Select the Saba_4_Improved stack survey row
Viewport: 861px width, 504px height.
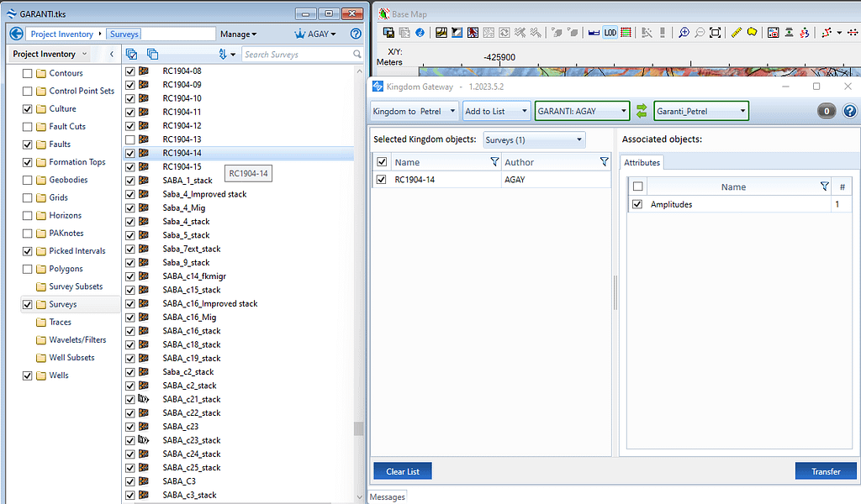[204, 194]
